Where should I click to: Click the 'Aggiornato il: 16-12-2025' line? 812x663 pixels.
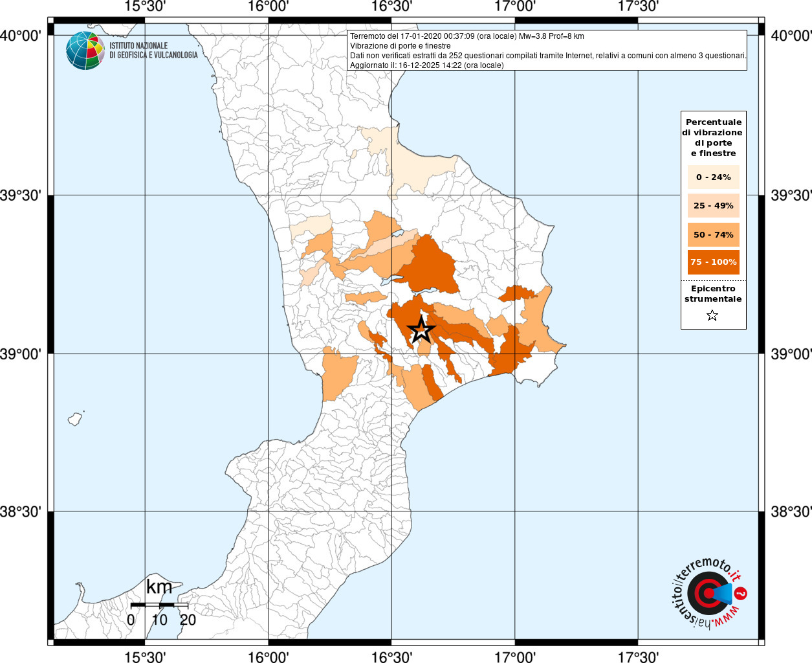[427, 65]
